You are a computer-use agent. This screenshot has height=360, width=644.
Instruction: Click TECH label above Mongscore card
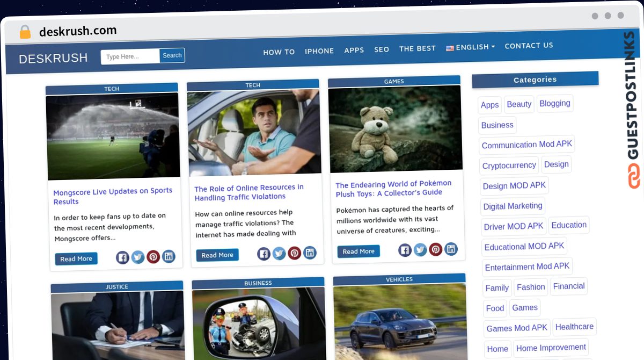pos(112,89)
